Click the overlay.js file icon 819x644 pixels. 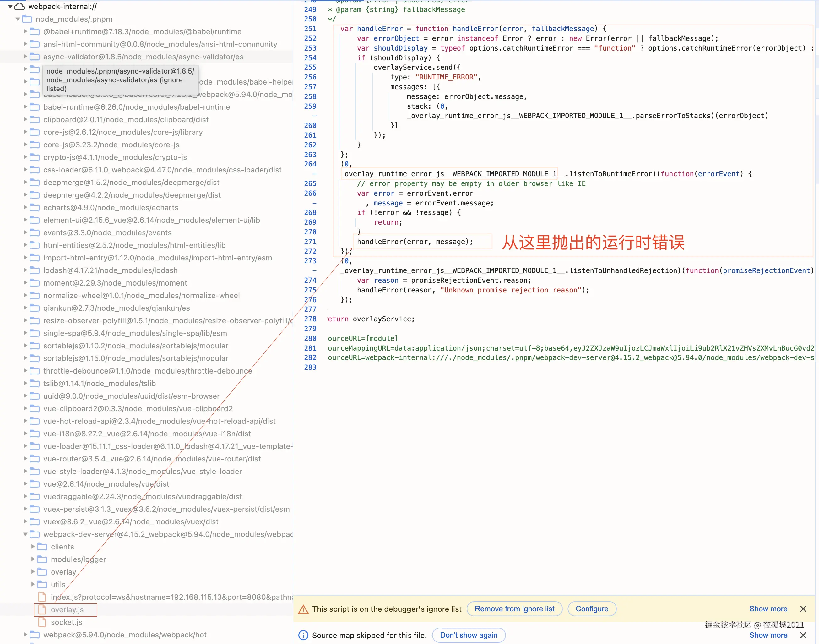click(42, 610)
